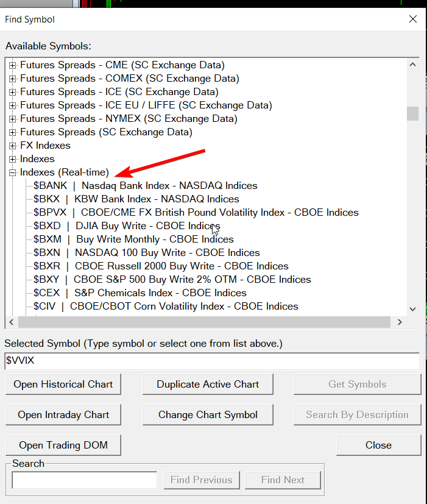The image size is (427, 504).
Task: Expand the FX Indexes node
Action: [x=12, y=146]
